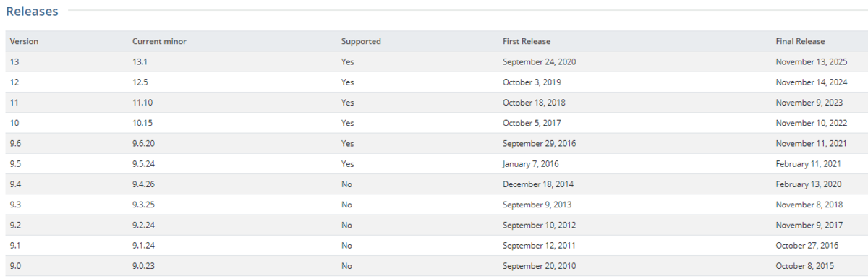Click the No status for version 9.2

347,226
